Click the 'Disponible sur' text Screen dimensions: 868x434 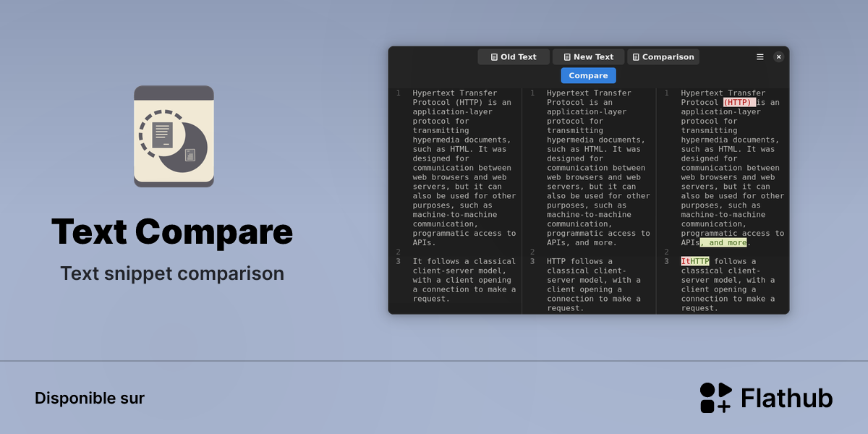[x=90, y=398]
